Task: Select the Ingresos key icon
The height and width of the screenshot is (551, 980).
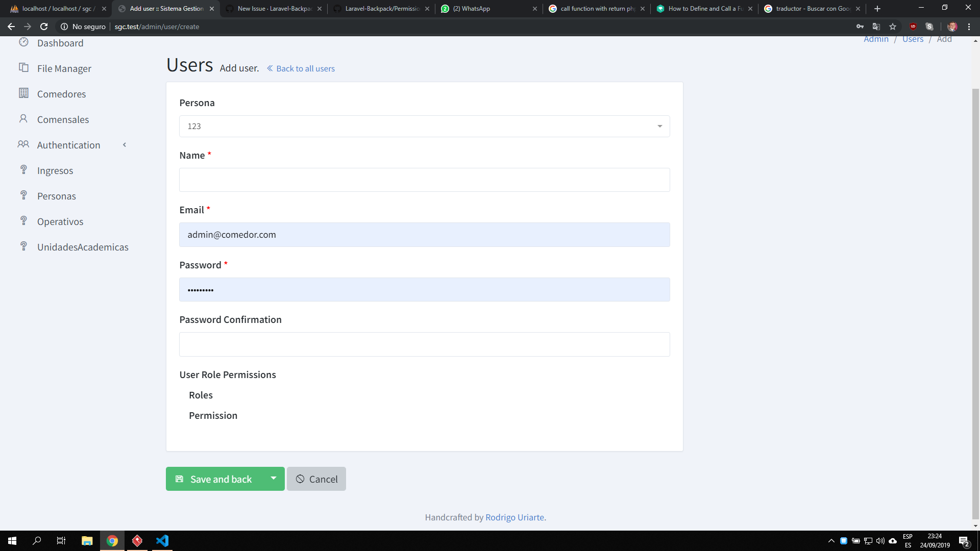Action: [23, 170]
